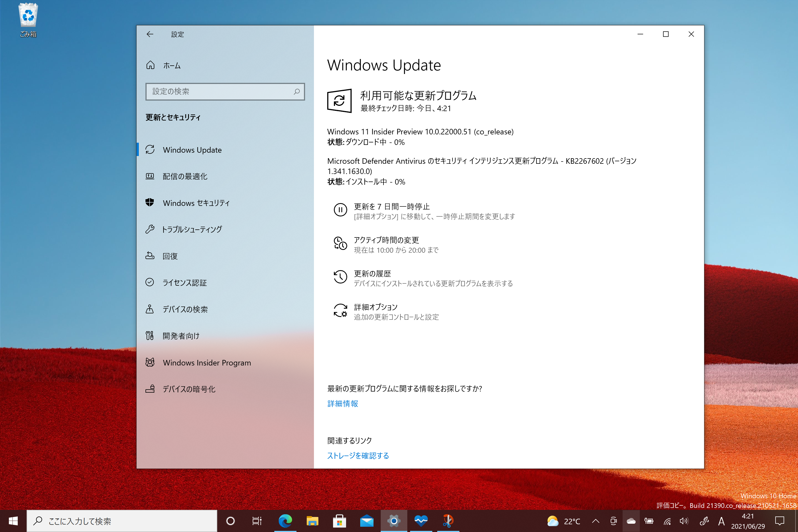798x532 pixels.
Task: Click the Wi-Fi icon in the system tray
Action: point(667,521)
